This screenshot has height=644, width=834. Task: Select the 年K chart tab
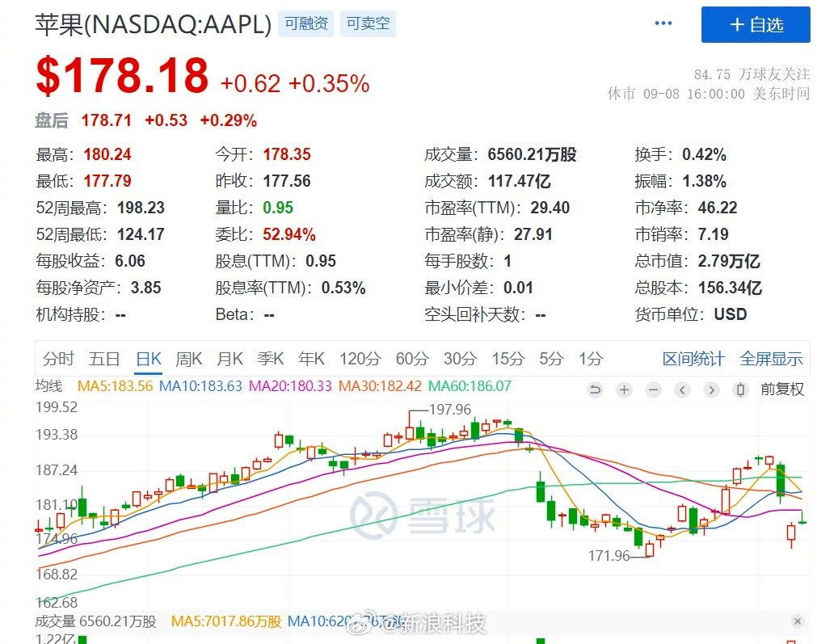tap(311, 359)
